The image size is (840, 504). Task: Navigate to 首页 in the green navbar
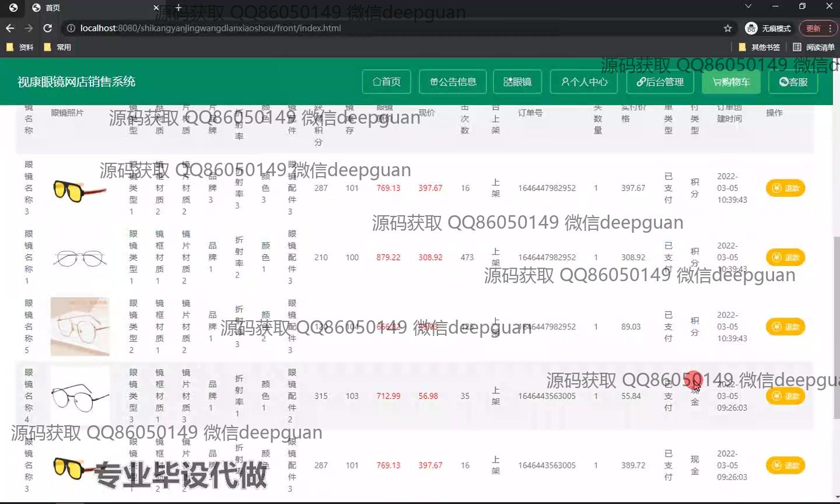tap(386, 82)
